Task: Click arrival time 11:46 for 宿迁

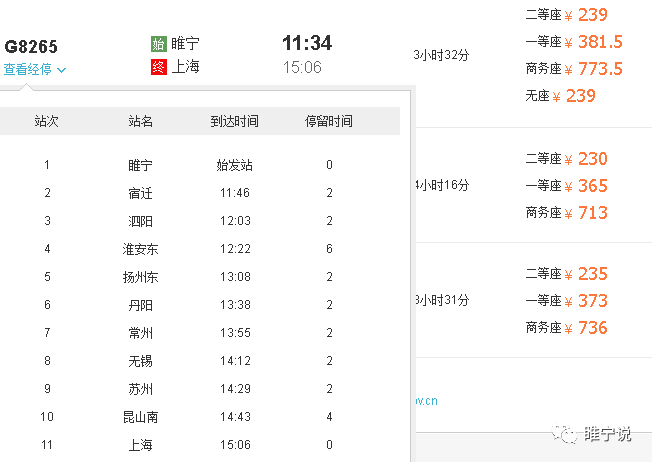Action: 235,193
